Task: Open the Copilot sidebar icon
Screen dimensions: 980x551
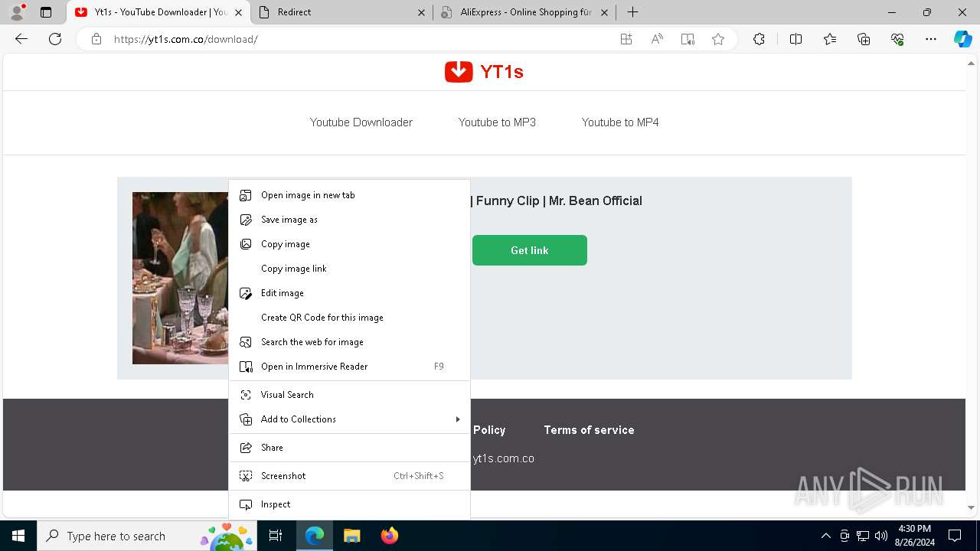Action: tap(962, 39)
